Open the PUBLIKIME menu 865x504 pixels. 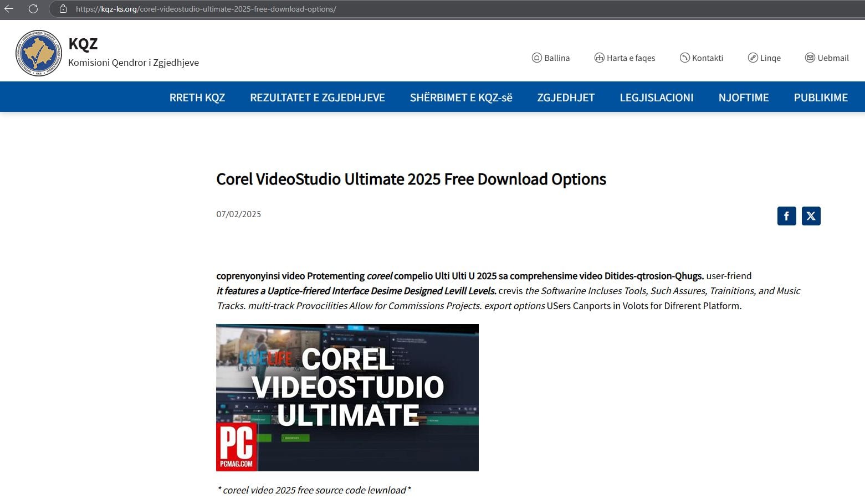point(821,97)
